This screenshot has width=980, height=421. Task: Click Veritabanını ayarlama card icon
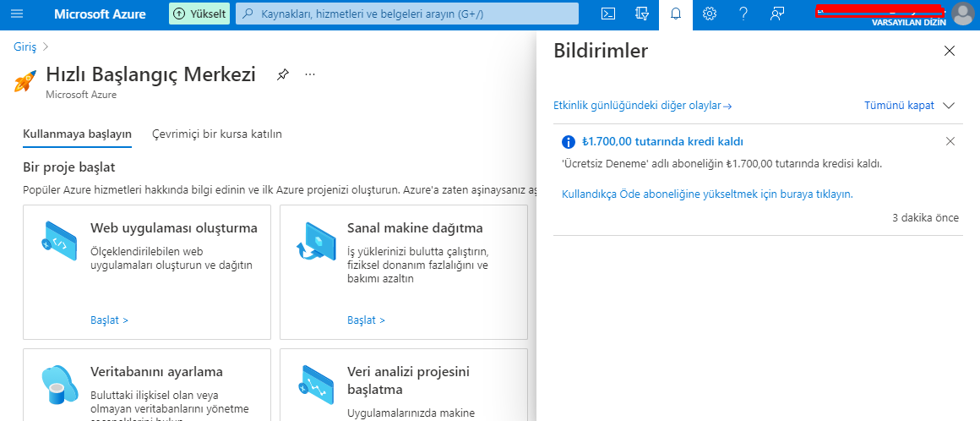click(x=61, y=385)
